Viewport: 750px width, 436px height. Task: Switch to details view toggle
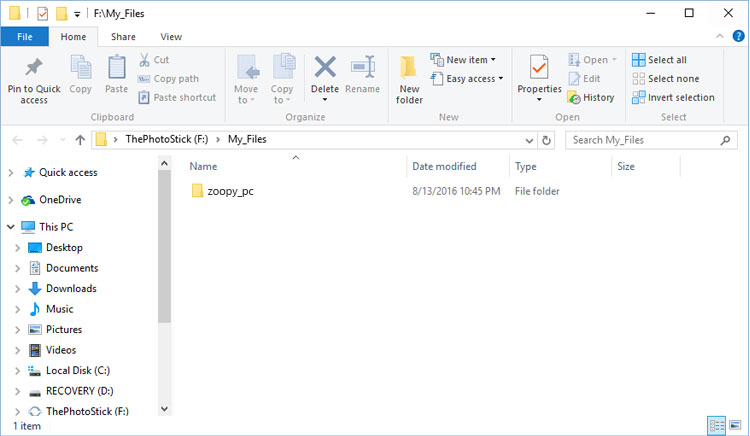[717, 425]
